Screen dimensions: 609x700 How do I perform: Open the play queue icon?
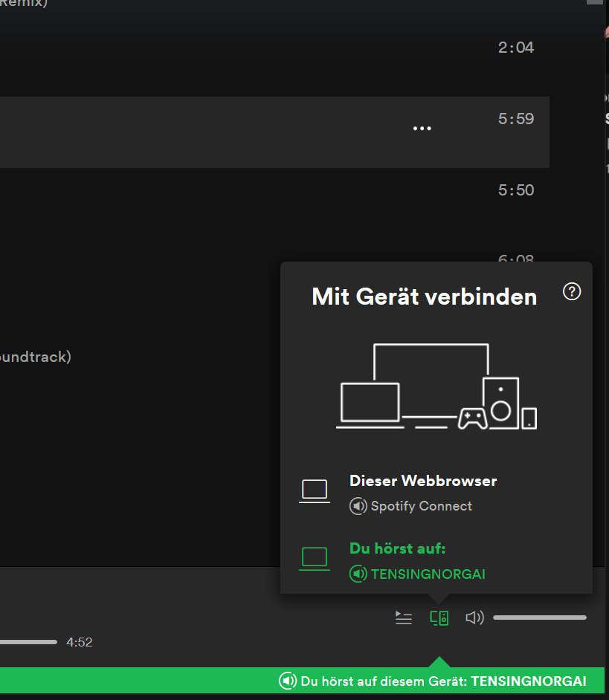coord(404,618)
